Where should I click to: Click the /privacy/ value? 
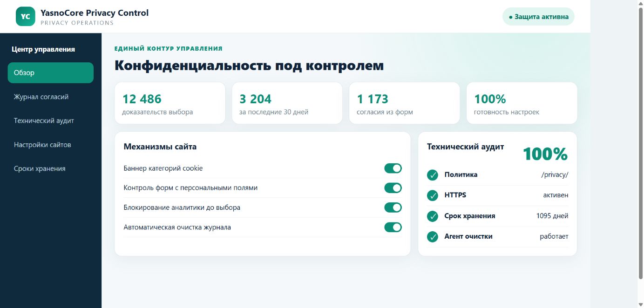point(555,175)
